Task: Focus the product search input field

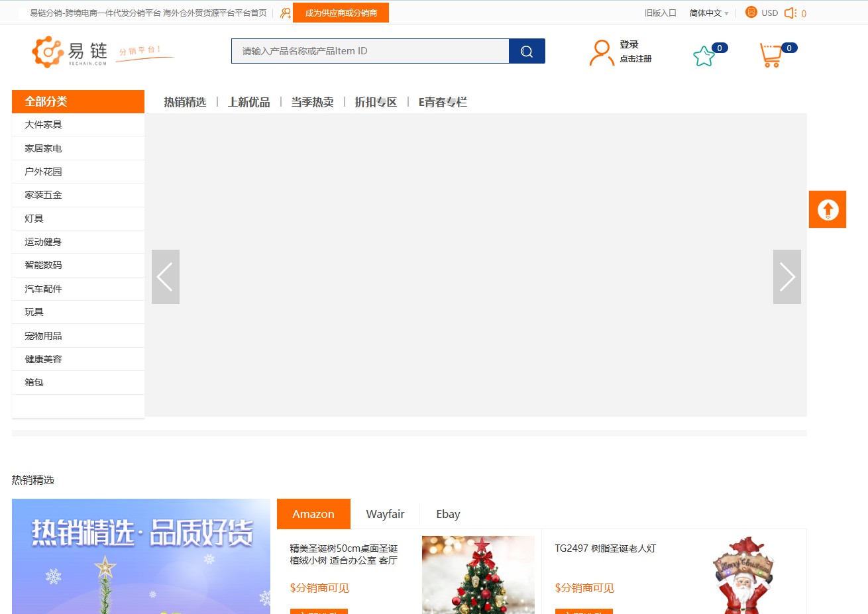Action: 370,51
